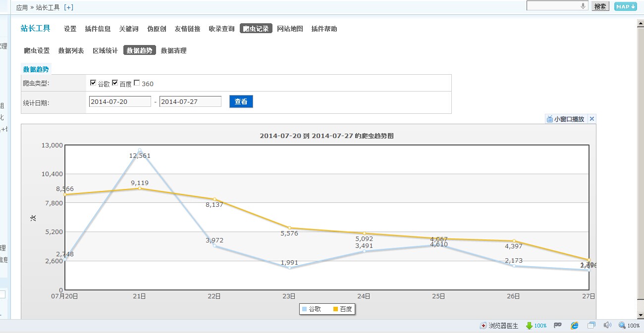
Task: Open the 设置 menu item
Action: click(70, 29)
